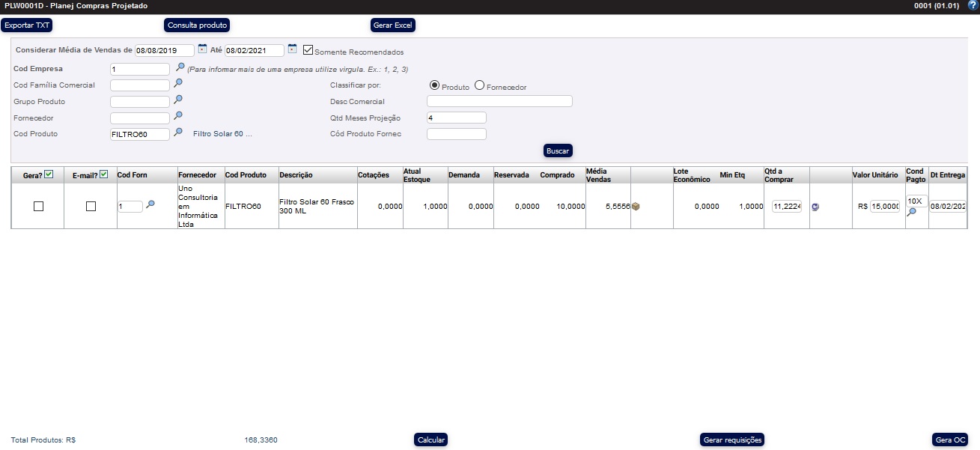Image resolution: width=980 pixels, height=450 pixels.
Task: Click Gerar Excel button
Action: [x=393, y=25]
